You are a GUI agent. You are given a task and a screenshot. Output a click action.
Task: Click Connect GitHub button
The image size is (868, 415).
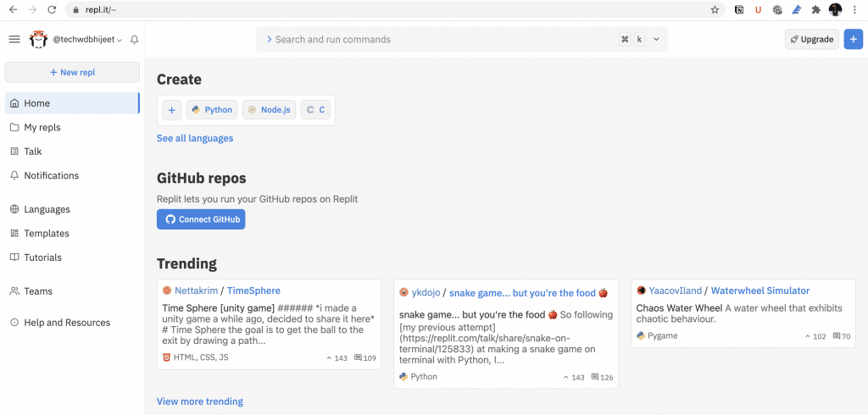201,219
